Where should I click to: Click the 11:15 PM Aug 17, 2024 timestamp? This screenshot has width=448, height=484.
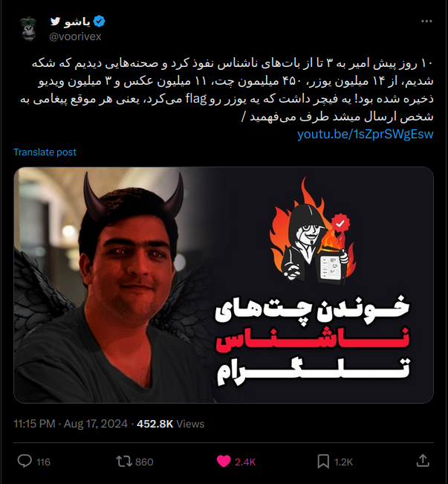tap(71, 424)
